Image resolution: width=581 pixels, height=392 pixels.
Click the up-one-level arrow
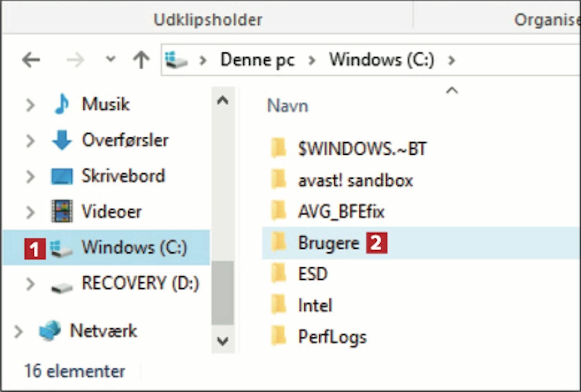pos(141,60)
